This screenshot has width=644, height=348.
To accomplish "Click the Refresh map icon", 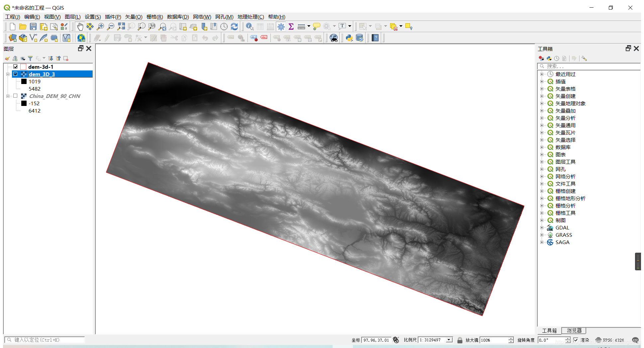I will coord(234,27).
